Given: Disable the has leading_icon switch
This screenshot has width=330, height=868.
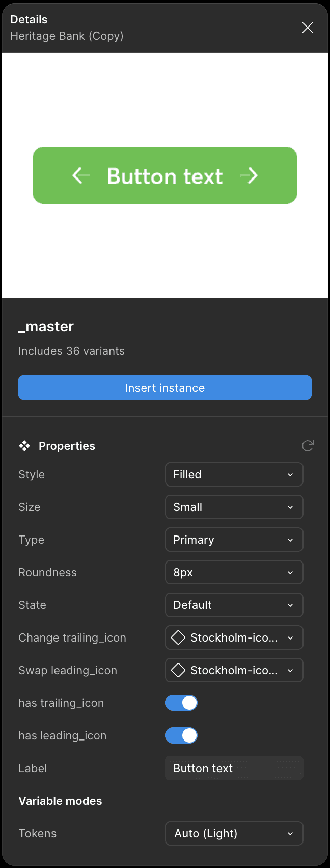Looking at the screenshot, I should coord(181,735).
